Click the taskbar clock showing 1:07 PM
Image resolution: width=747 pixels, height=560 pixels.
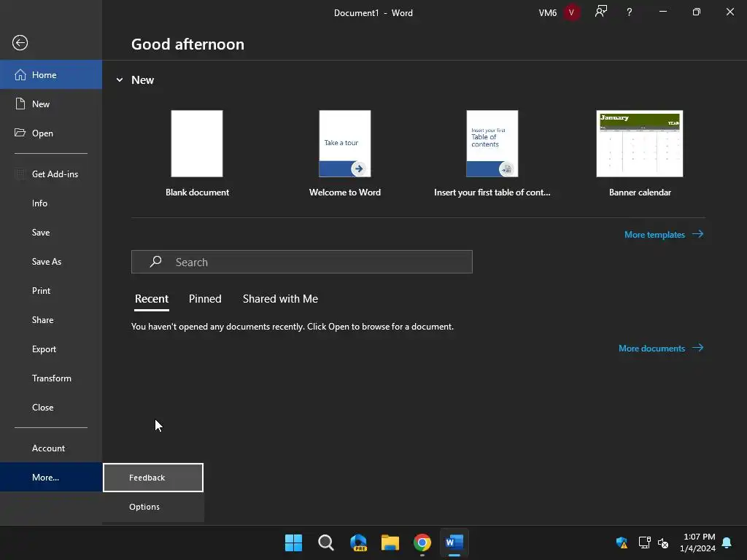[x=698, y=542]
